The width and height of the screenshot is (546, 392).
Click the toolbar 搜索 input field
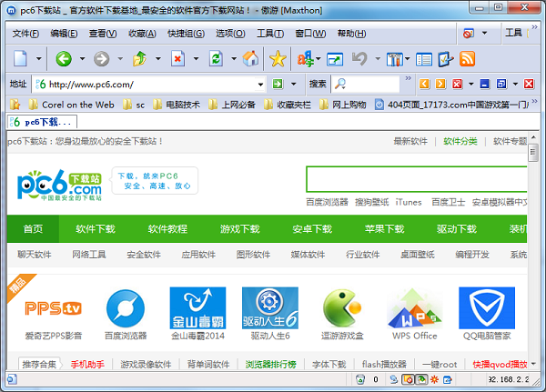[x=365, y=84]
